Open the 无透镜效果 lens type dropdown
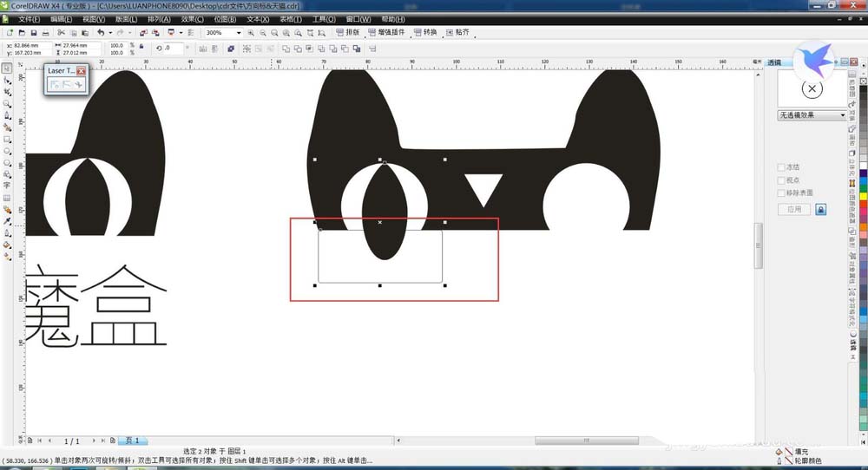The image size is (868, 470). (x=812, y=115)
